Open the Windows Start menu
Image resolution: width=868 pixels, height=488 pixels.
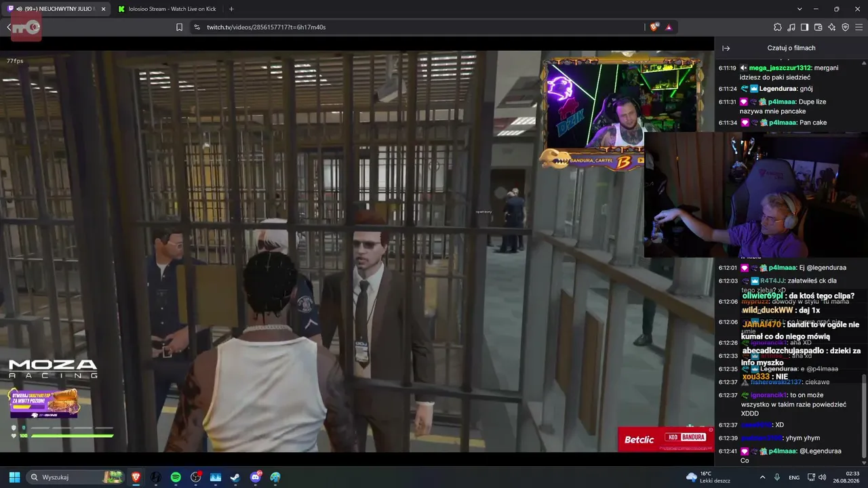pos(14,477)
